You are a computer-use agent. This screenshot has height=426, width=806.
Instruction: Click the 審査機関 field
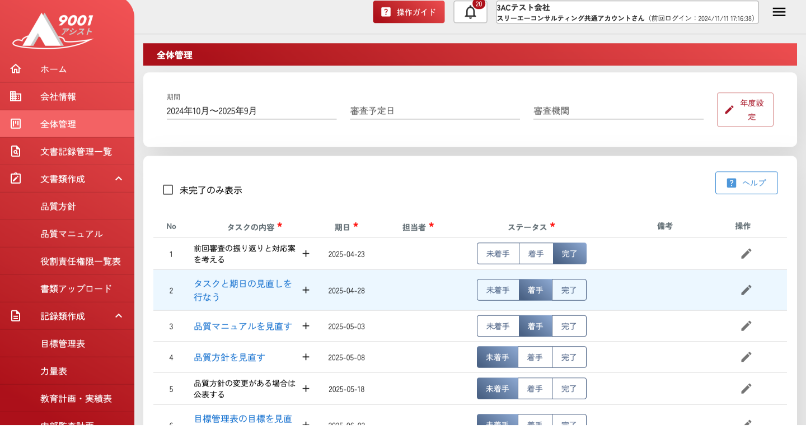click(618, 111)
